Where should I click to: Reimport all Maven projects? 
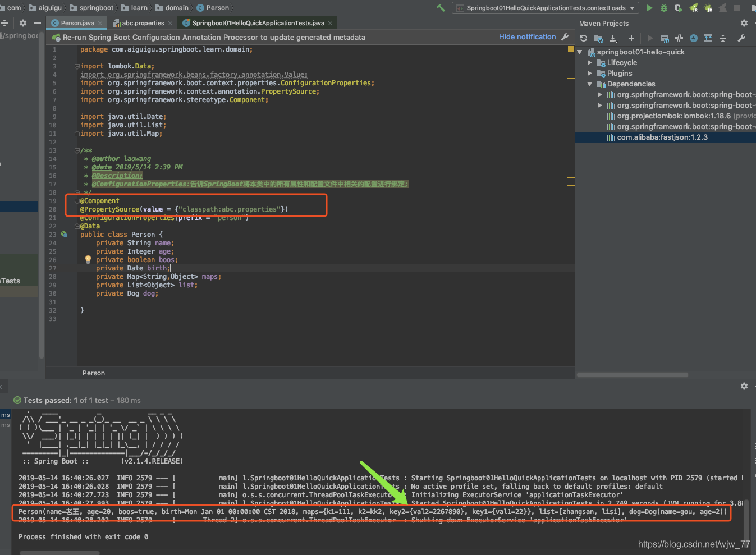[584, 38]
